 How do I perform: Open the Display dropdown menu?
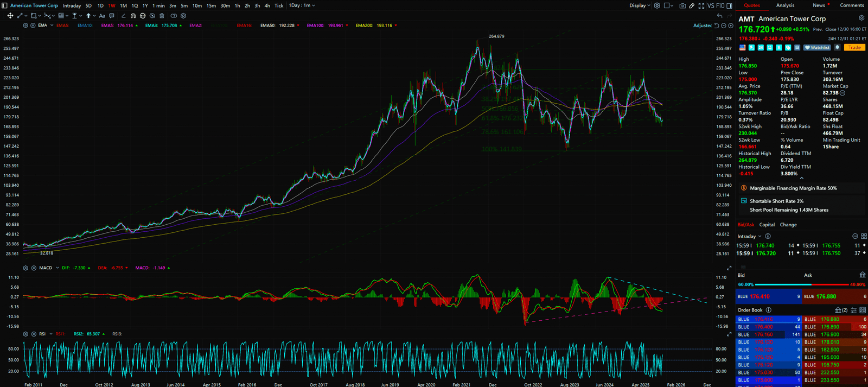(640, 5)
